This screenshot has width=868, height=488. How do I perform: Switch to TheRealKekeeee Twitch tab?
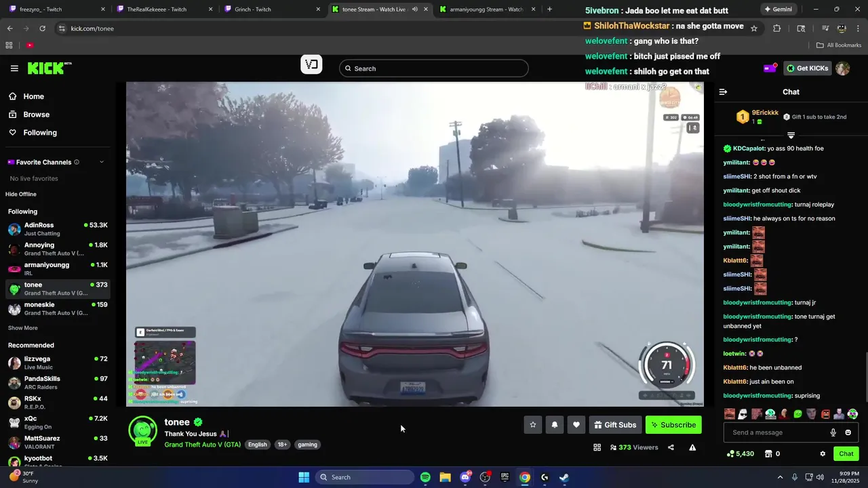click(x=163, y=9)
